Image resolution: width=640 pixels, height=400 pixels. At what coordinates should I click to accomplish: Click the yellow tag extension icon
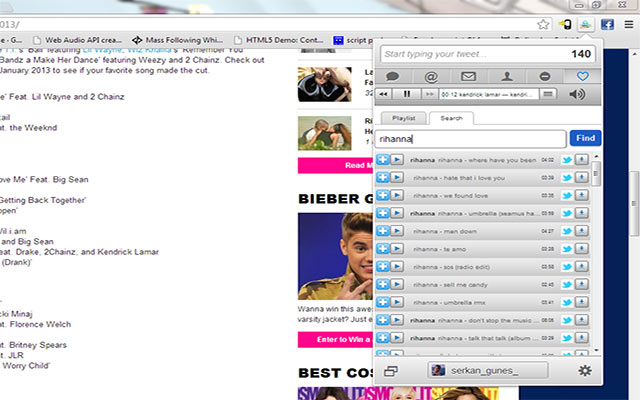point(565,24)
